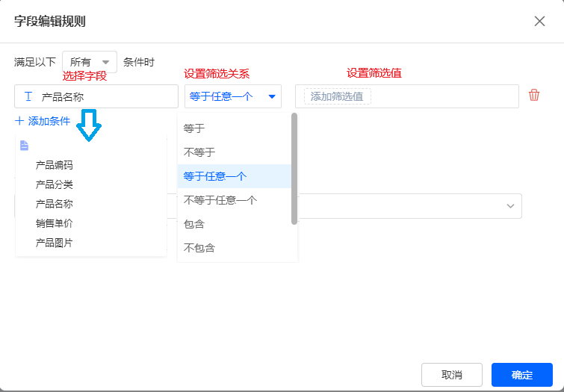Click the blue document icon in field list
The height and width of the screenshot is (392, 564).
[24, 146]
